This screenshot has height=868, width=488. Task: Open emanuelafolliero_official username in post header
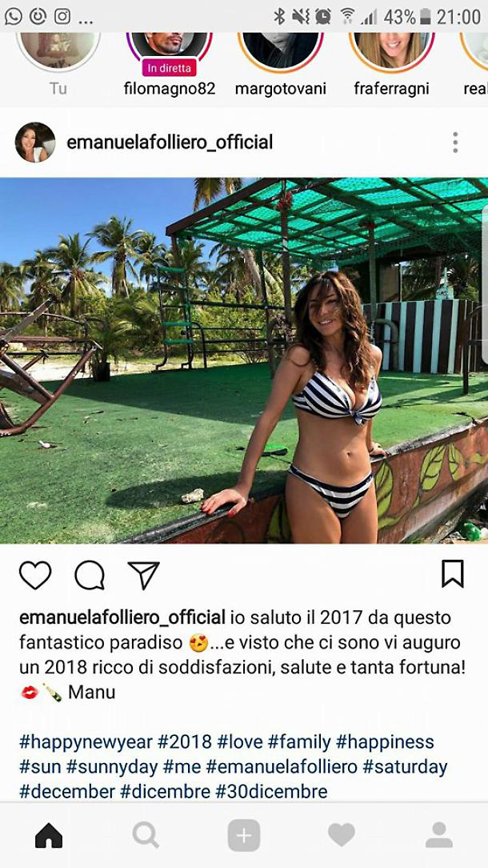click(170, 143)
